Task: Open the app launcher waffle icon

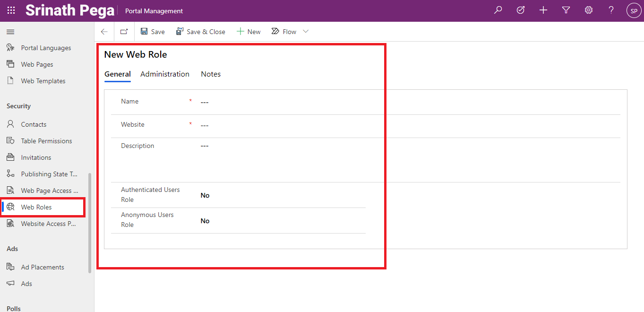Action: (x=11, y=10)
